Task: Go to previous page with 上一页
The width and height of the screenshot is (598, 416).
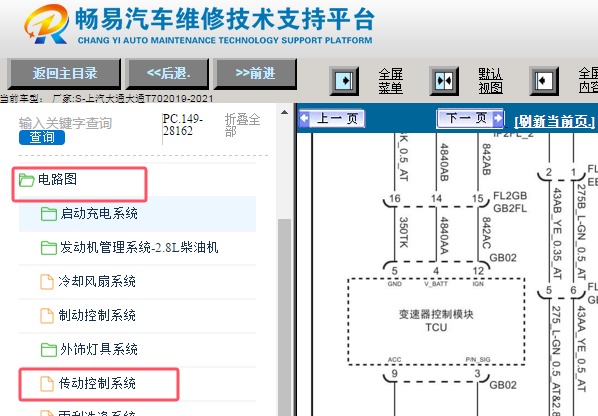Action: [331, 118]
